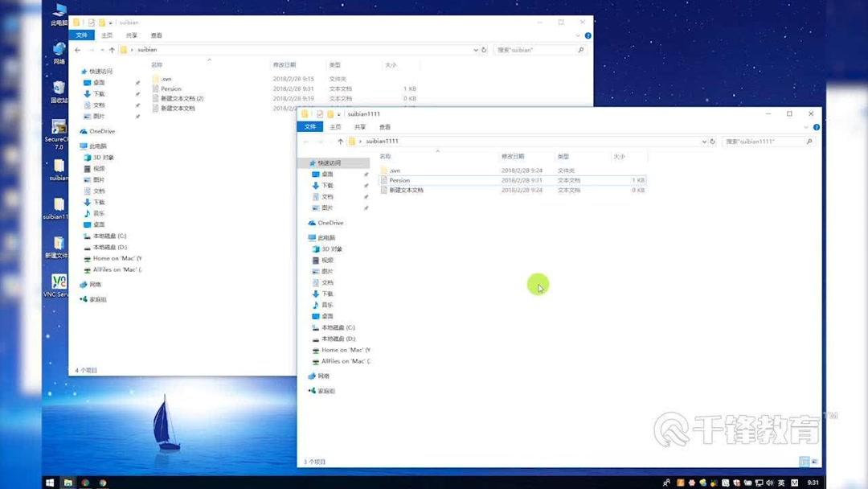Click the Back arrow in suibian1111 window

click(x=306, y=141)
